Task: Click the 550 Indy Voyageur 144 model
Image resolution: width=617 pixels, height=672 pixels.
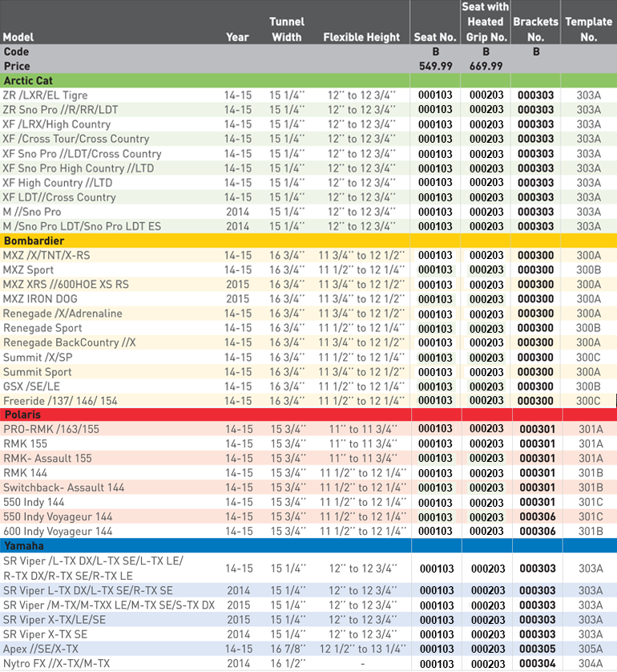Action: coord(58,516)
